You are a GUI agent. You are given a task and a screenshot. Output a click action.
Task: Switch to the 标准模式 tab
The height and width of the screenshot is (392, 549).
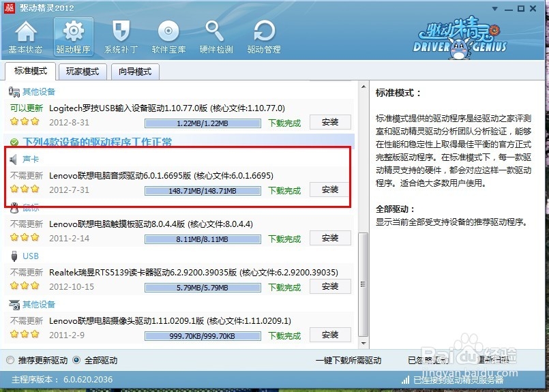[31, 71]
